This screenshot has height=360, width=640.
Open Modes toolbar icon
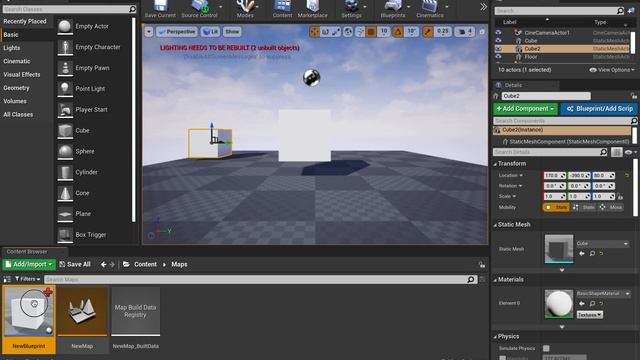pyautogui.click(x=245, y=9)
